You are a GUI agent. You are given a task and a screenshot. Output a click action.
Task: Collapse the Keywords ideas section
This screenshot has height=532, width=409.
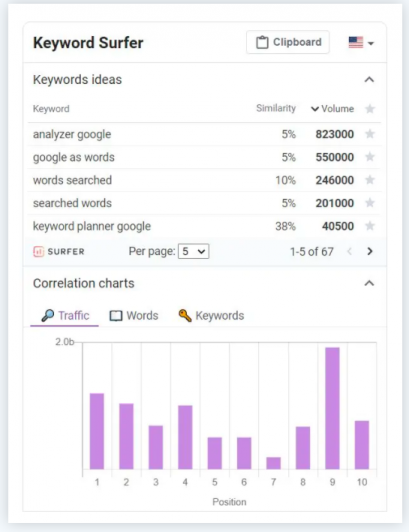coord(369,80)
